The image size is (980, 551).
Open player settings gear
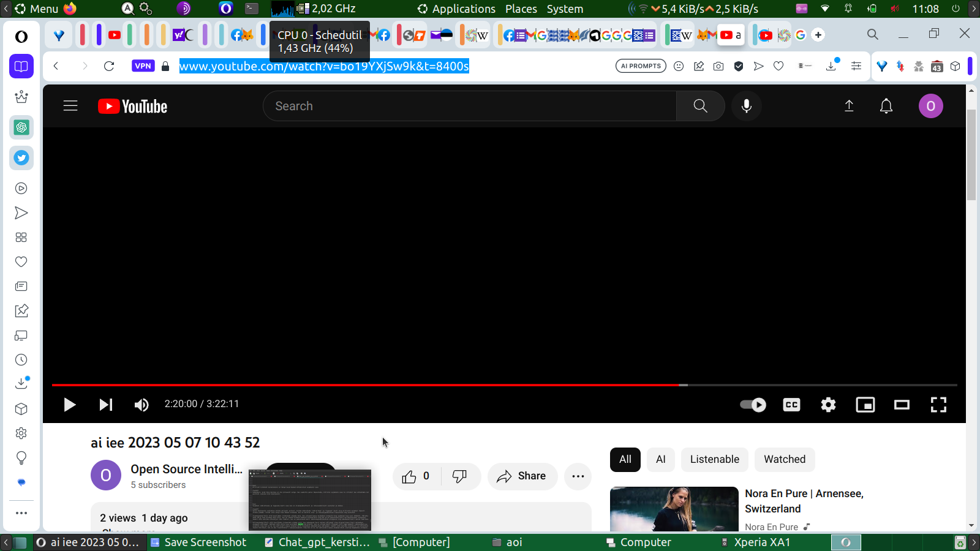[x=828, y=405]
